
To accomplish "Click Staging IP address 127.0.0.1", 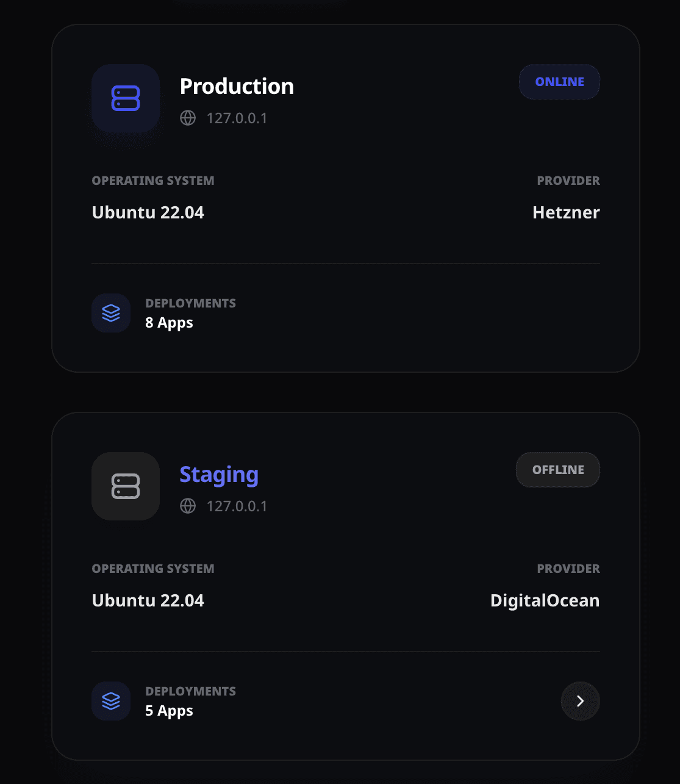I will pyautogui.click(x=237, y=506).
